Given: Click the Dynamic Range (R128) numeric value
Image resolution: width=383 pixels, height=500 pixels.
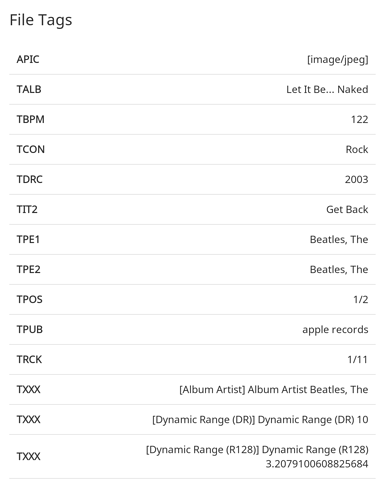Looking at the screenshot, I should coord(317,464).
